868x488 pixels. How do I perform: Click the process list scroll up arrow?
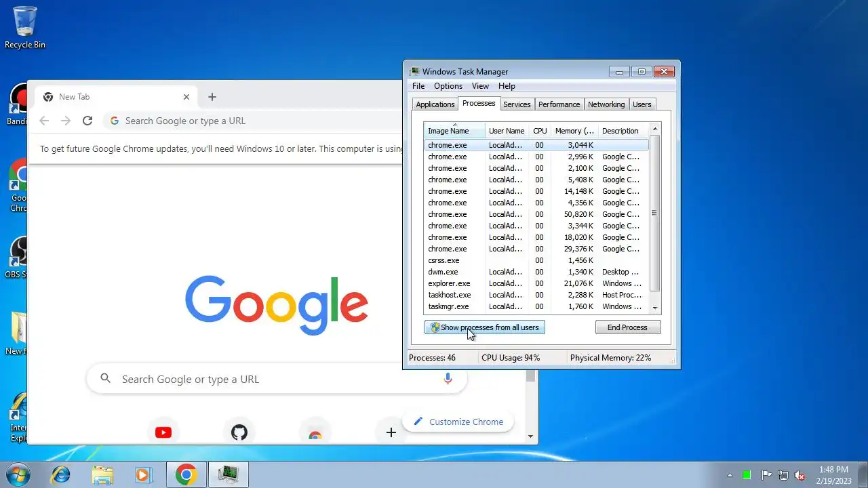tap(655, 129)
